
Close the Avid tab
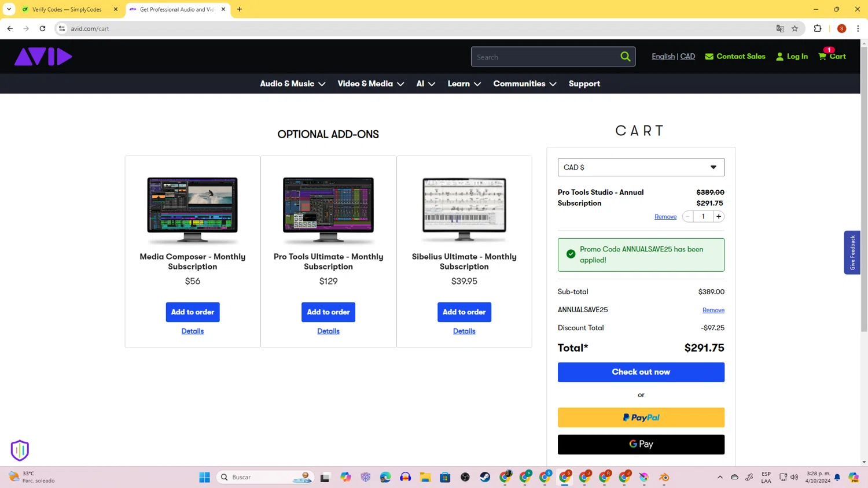coord(223,9)
